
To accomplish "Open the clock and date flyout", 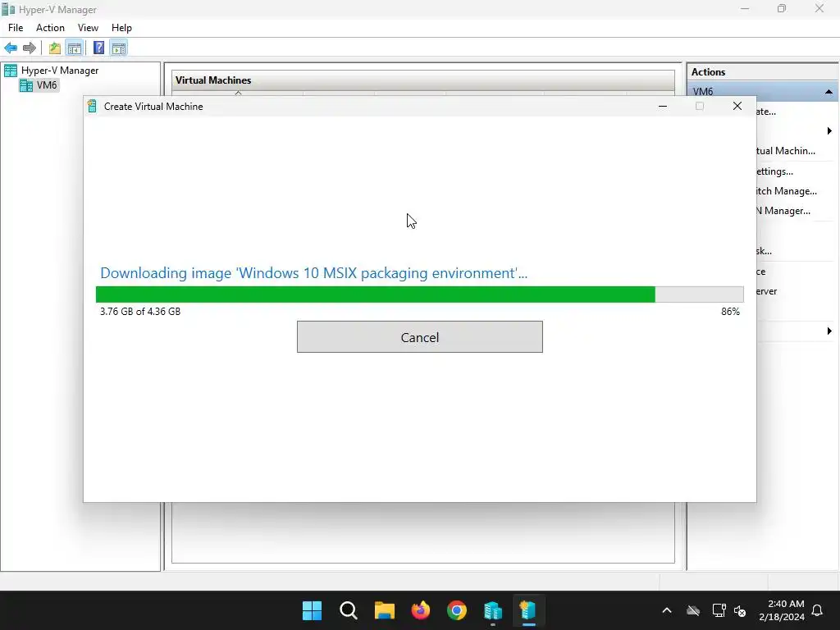I will tap(782, 610).
